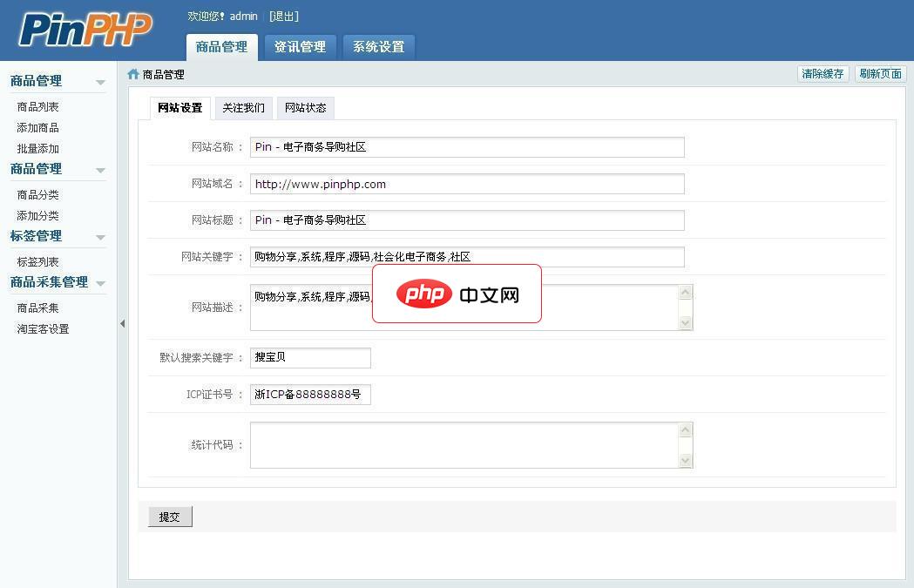Collapse the sidebar using the left arrow
Viewport: 914px width, 588px height.
pyautogui.click(x=122, y=322)
